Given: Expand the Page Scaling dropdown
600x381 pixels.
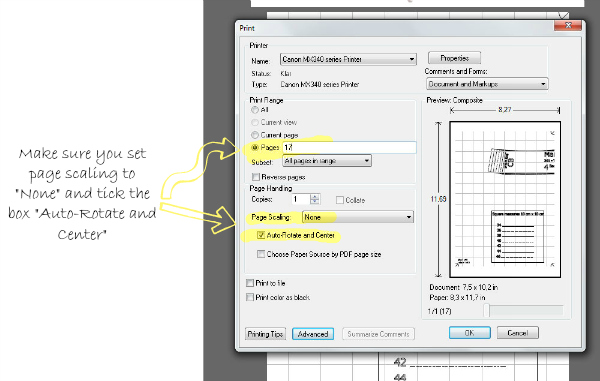Looking at the screenshot, I should click(x=358, y=217).
